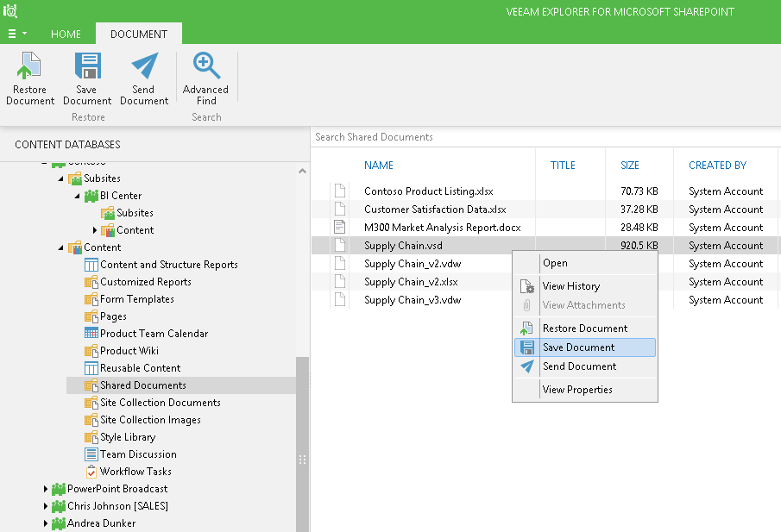Viewport: 781px width, 532px height.
Task: Open the hamburger main menu dropdown
Action: [17, 34]
